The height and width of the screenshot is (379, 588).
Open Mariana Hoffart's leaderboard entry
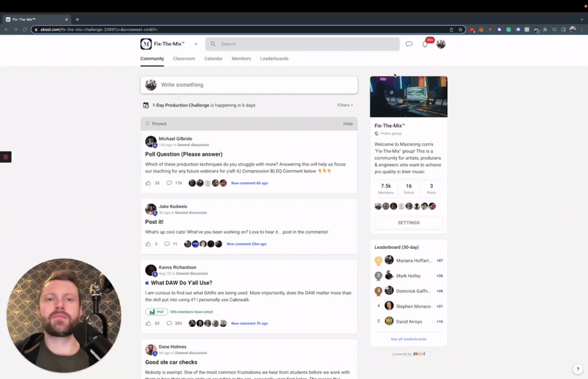click(408, 260)
